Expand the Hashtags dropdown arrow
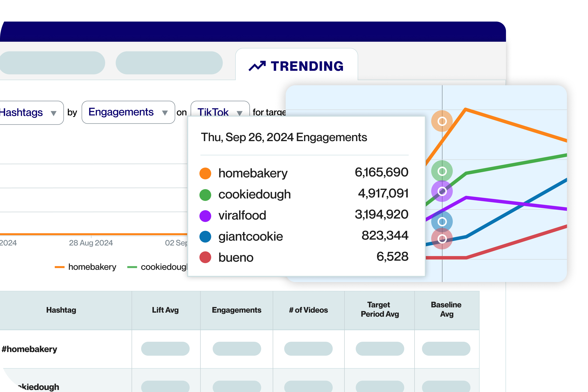 point(53,113)
